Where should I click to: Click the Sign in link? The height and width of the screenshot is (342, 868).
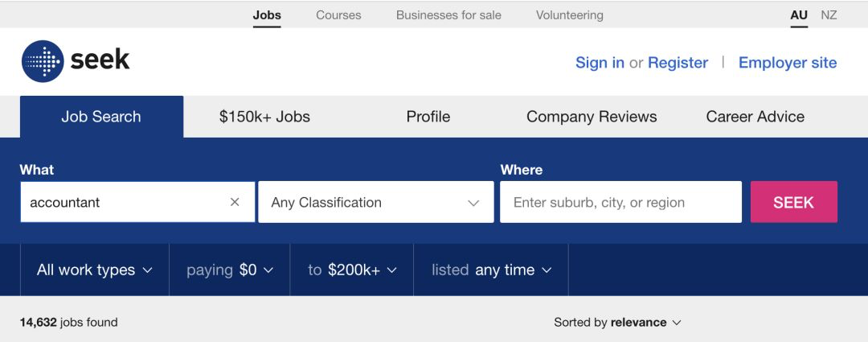pos(600,63)
